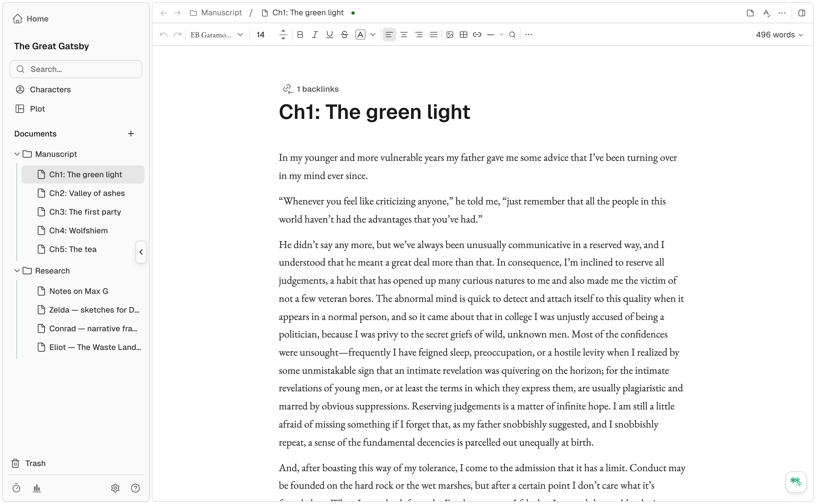The image size is (816, 504).
Task: Open the Characters section
Action: point(50,89)
